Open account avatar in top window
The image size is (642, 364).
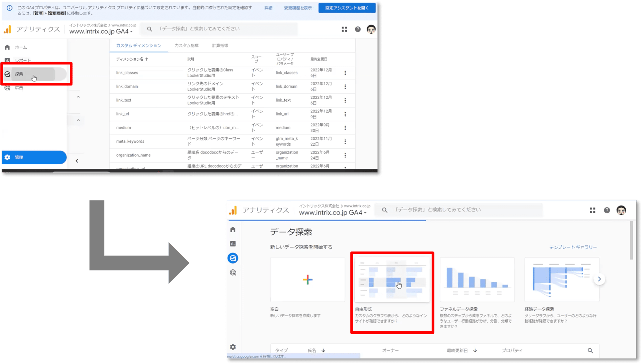[371, 29]
